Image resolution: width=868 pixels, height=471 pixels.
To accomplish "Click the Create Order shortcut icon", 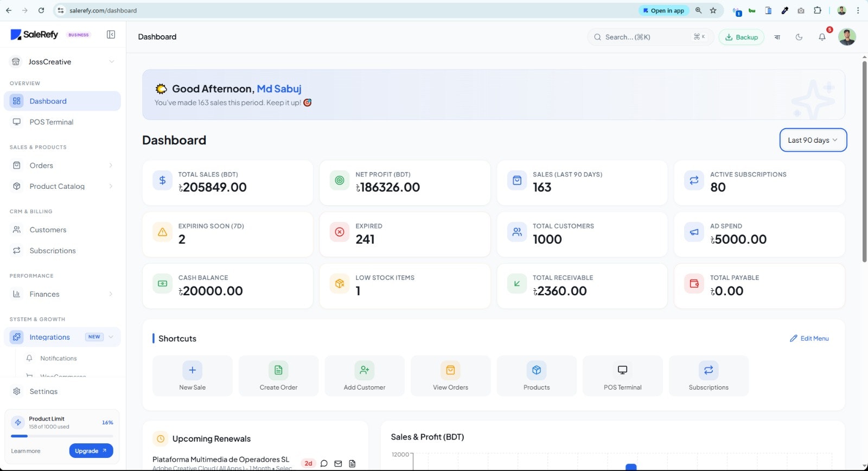I will point(278,370).
